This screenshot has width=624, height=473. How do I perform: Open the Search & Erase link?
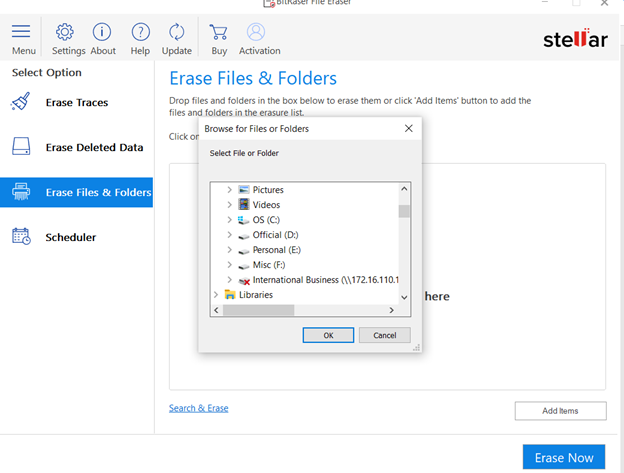pyautogui.click(x=199, y=408)
